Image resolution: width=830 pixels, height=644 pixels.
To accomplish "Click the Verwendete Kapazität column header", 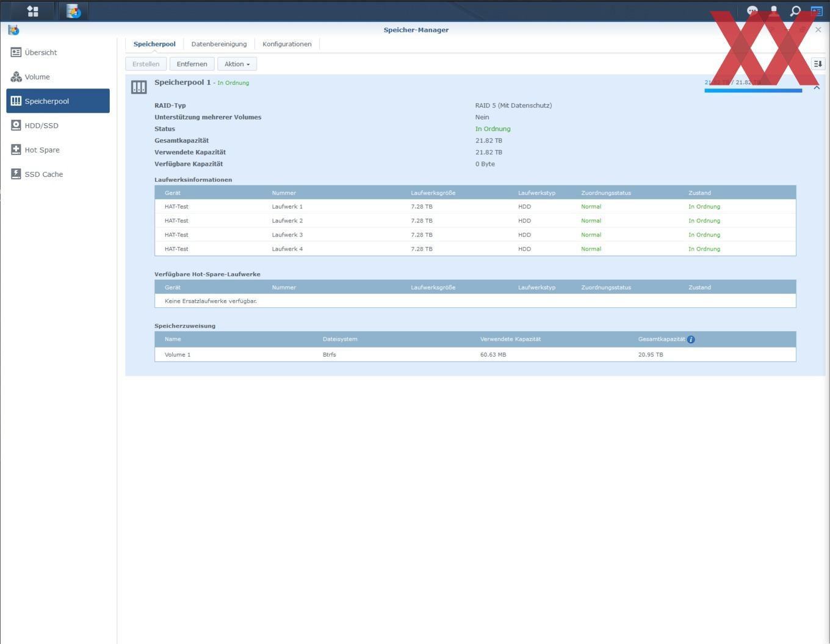I will click(511, 339).
